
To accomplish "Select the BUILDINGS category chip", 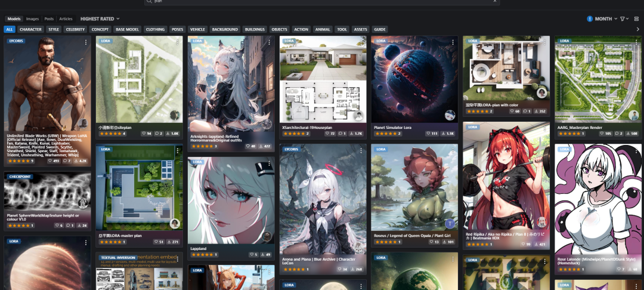I will click(x=255, y=30).
